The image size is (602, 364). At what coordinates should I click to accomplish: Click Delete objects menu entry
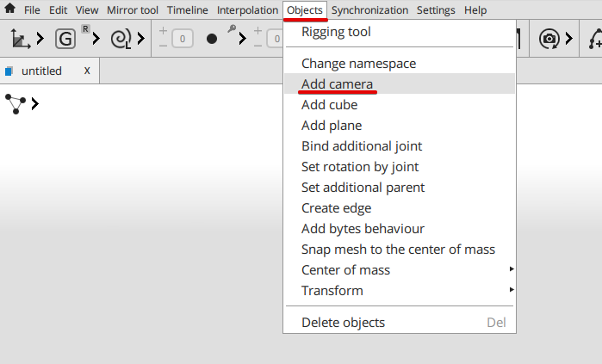[x=343, y=323]
